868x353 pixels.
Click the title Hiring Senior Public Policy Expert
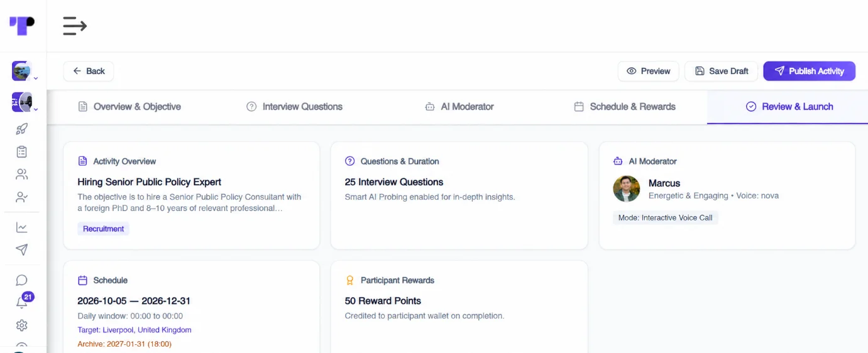tap(149, 182)
